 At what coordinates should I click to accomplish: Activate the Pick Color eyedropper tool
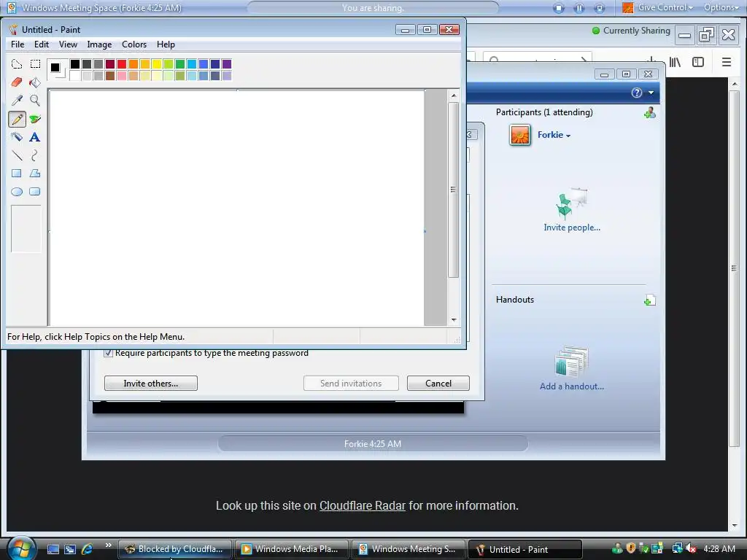pos(17,101)
